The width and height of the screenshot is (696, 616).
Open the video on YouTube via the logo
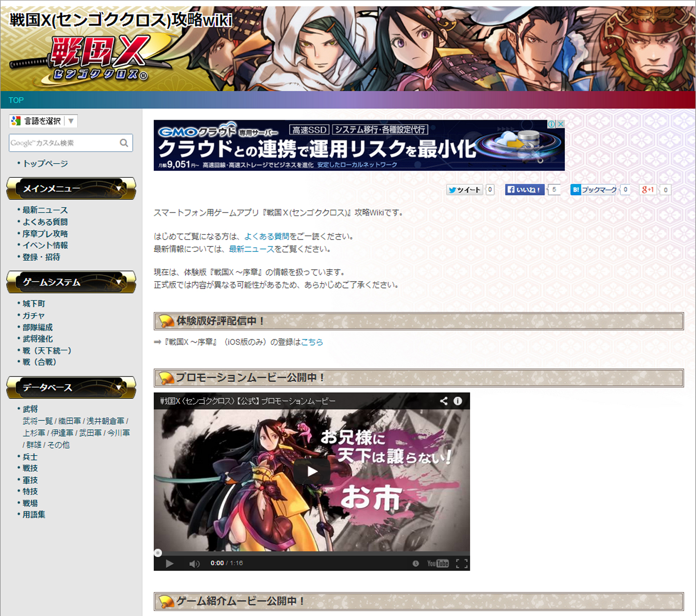pos(438,563)
